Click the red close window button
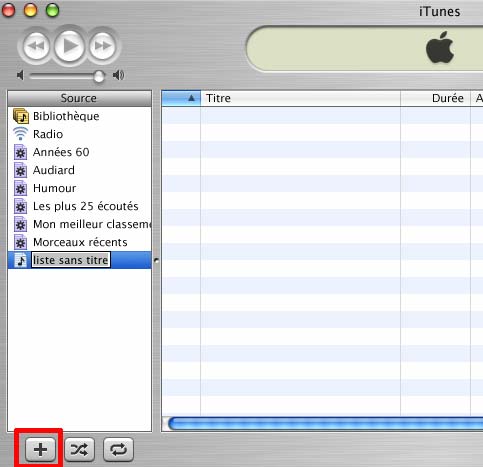Screen dimensions: 483x467 (x=8, y=10)
